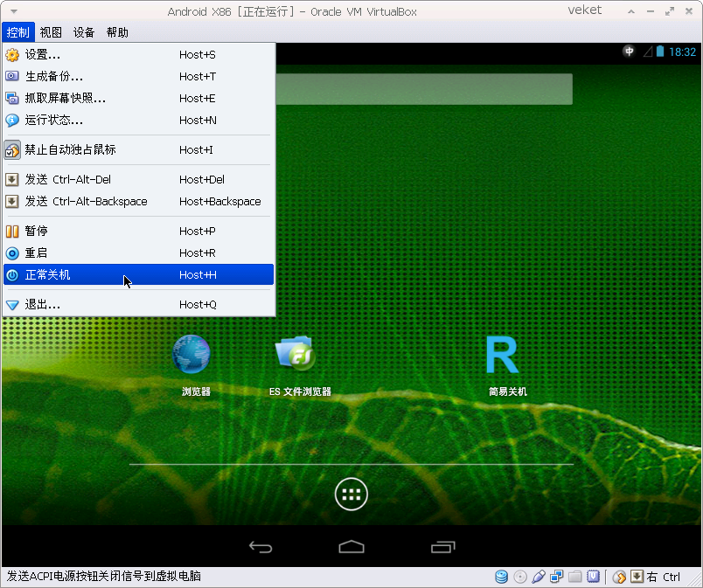The height and width of the screenshot is (588, 703).
Task: Click the veket label in title bar
Action: pos(585,10)
